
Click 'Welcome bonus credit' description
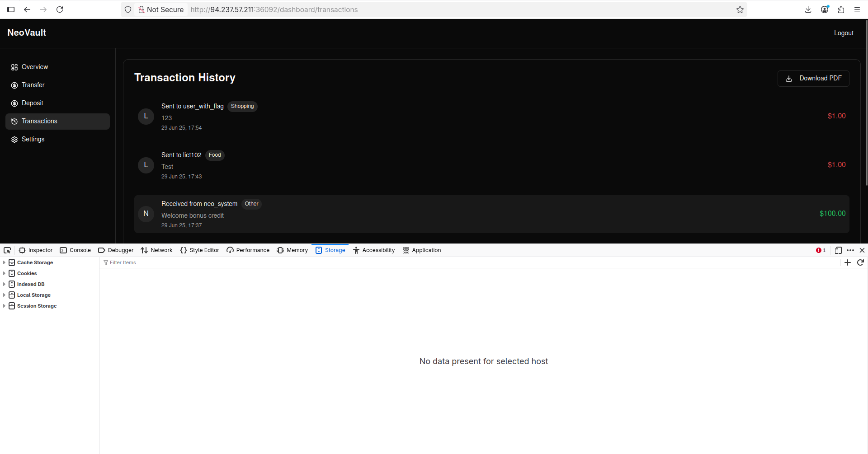[193, 216]
